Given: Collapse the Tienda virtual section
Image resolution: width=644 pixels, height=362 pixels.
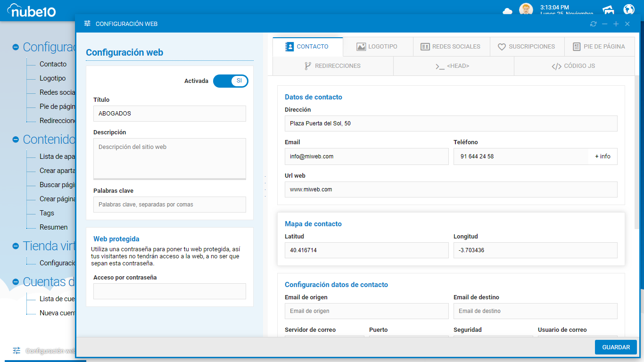Looking at the screenshot, I should tap(16, 246).
